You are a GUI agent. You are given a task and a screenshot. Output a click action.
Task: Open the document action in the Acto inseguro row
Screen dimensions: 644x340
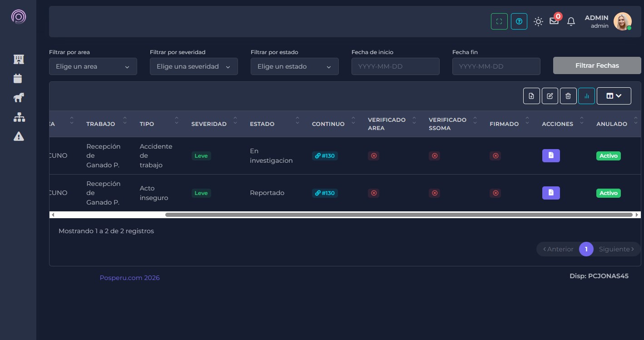[x=551, y=193]
